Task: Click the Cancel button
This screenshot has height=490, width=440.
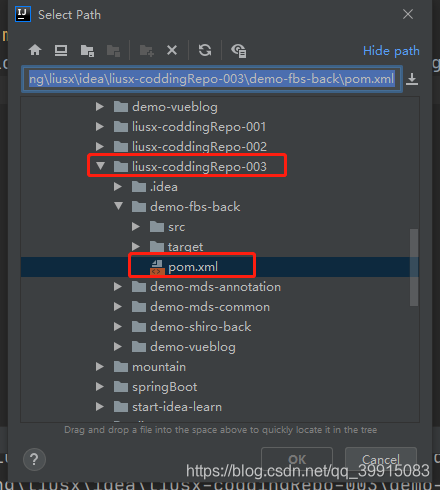Action: point(381,459)
